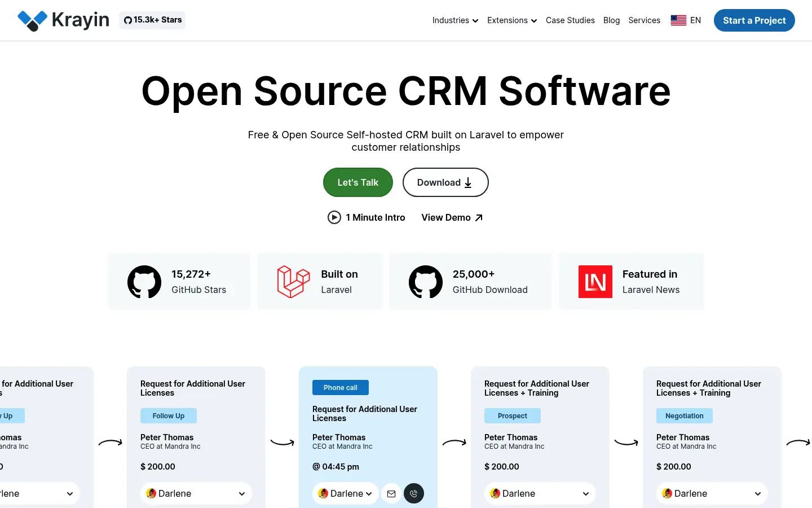Click the View Demo arrow icon
812x508 pixels.
click(479, 217)
